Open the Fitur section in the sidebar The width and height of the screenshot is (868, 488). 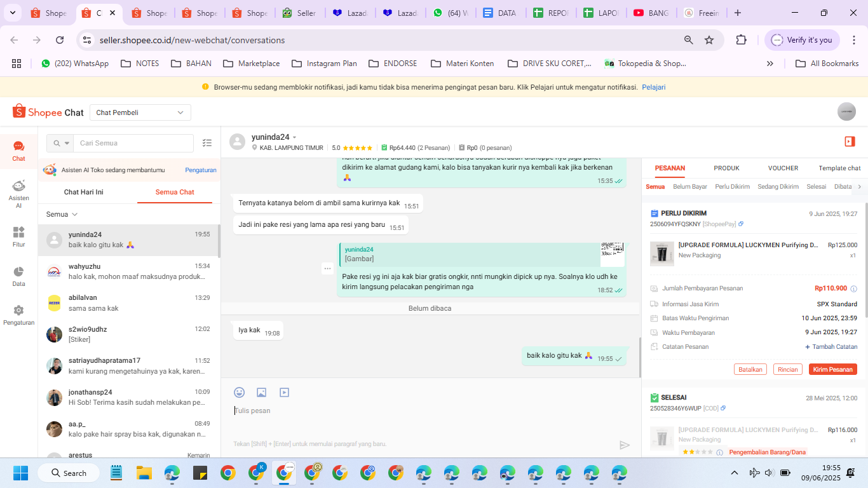[x=18, y=237]
